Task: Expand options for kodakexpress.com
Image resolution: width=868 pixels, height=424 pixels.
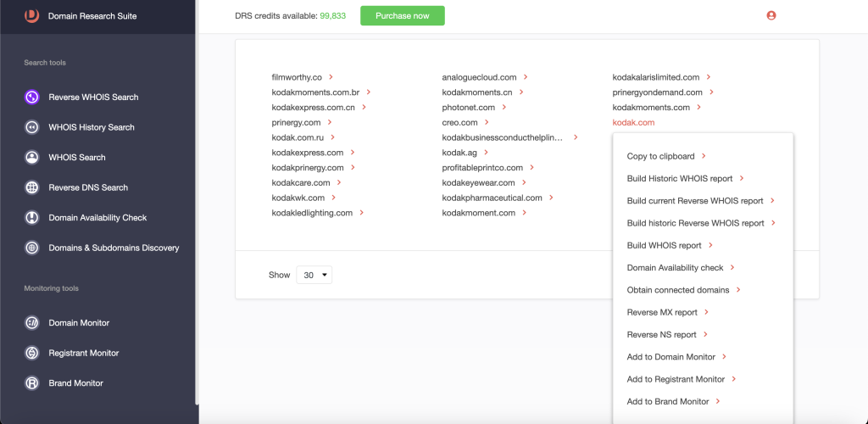Action: (353, 153)
